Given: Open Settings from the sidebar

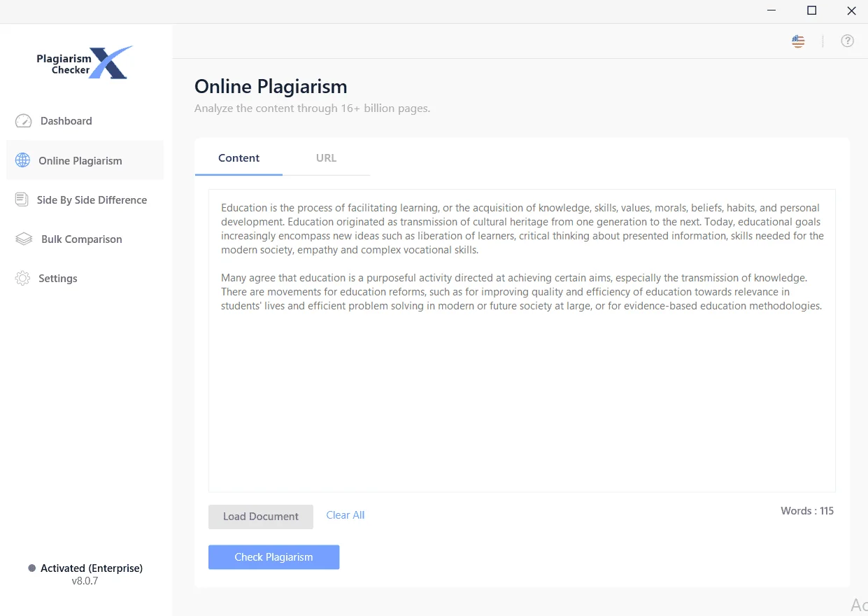Looking at the screenshot, I should click(x=85, y=279).
